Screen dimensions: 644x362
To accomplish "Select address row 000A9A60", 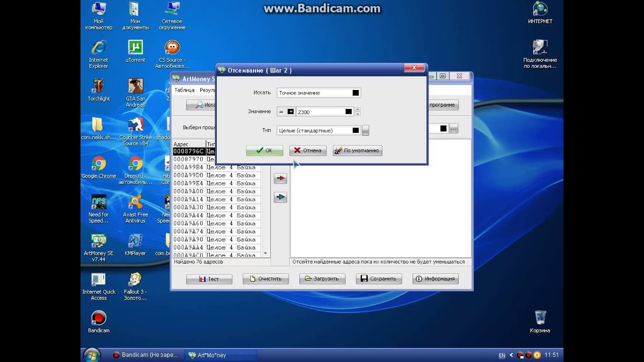I will click(216, 224).
